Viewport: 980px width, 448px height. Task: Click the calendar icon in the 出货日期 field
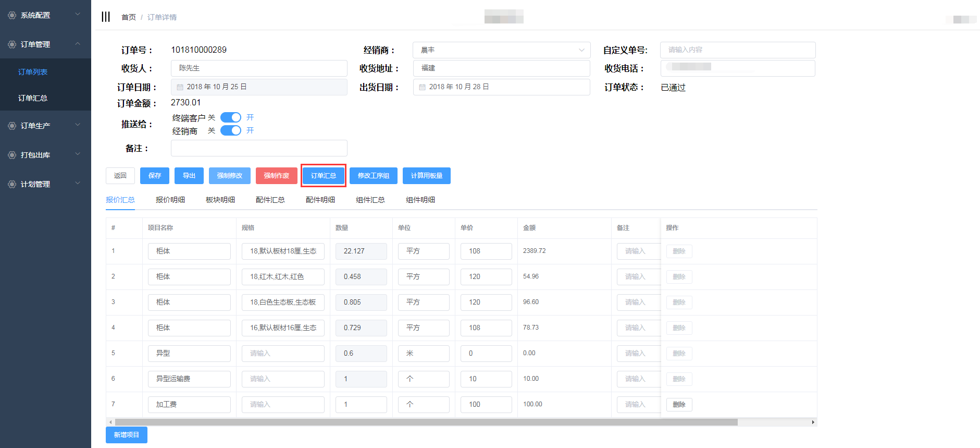click(422, 87)
